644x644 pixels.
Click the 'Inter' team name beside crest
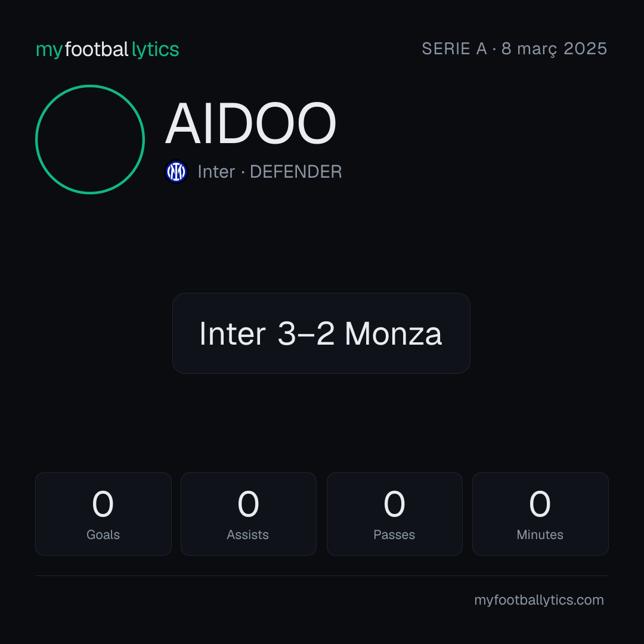point(216,172)
